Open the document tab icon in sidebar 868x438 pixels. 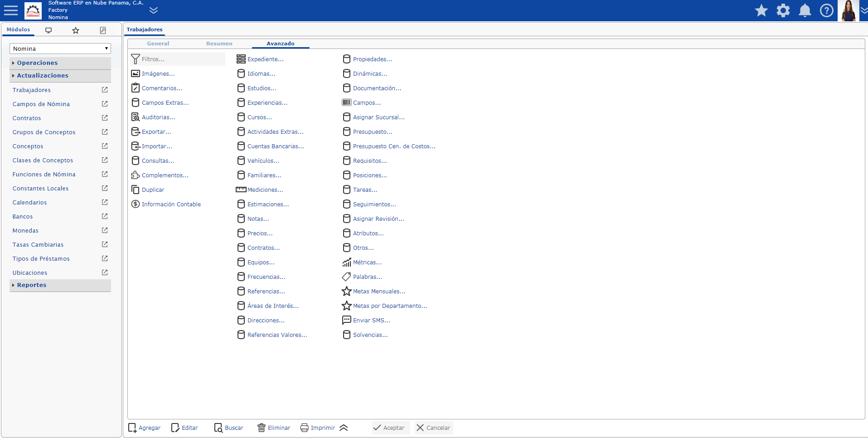(x=103, y=30)
